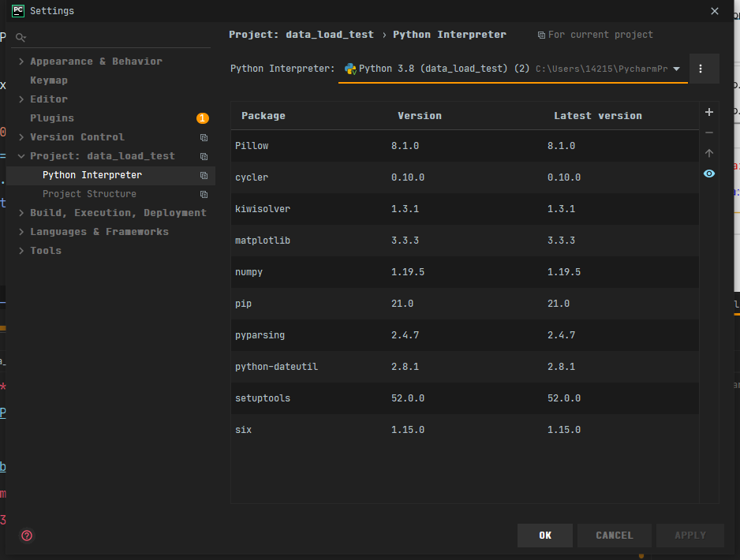
Task: Expand Appearance & Behavior section
Action: (x=21, y=62)
